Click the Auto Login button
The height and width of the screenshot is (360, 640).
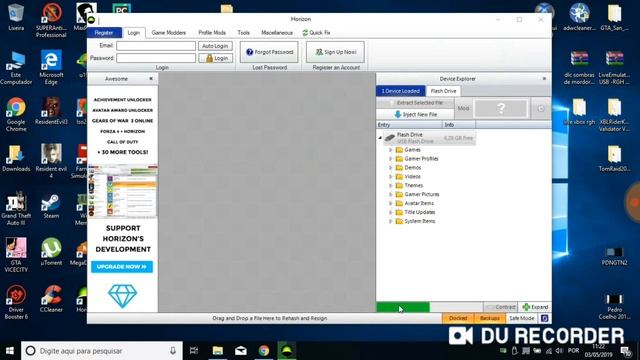(215, 46)
